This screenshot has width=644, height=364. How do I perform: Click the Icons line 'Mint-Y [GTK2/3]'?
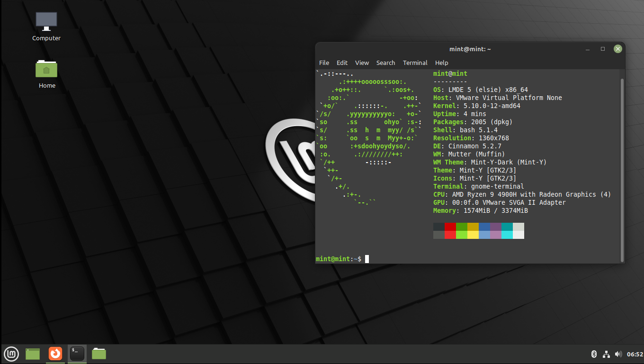point(488,178)
